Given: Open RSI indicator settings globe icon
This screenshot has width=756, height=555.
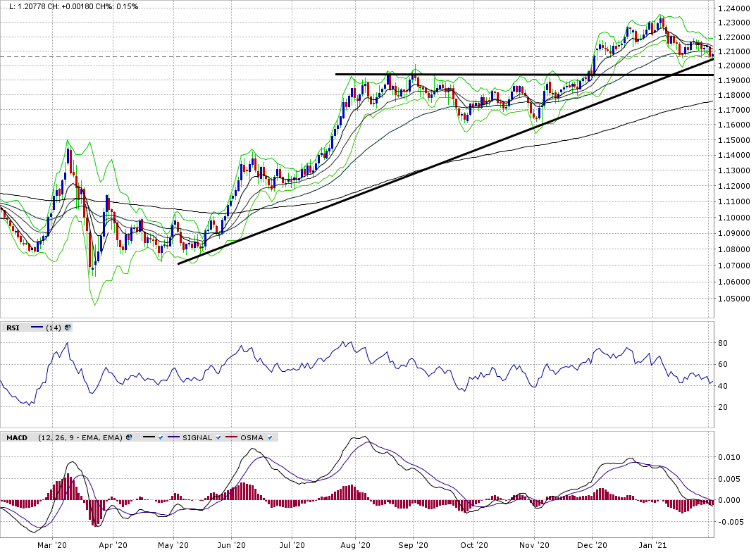Looking at the screenshot, I should pyautogui.click(x=68, y=328).
